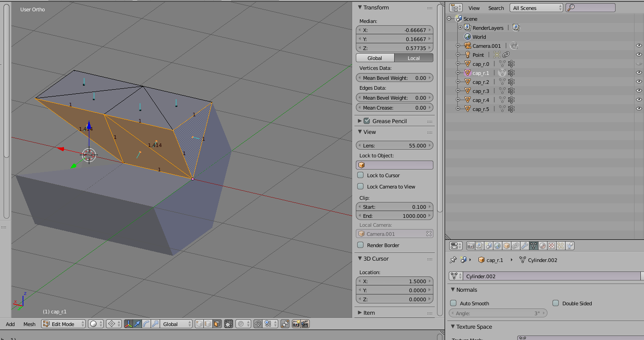Expand the cap_r.4 tree node

pyautogui.click(x=458, y=100)
